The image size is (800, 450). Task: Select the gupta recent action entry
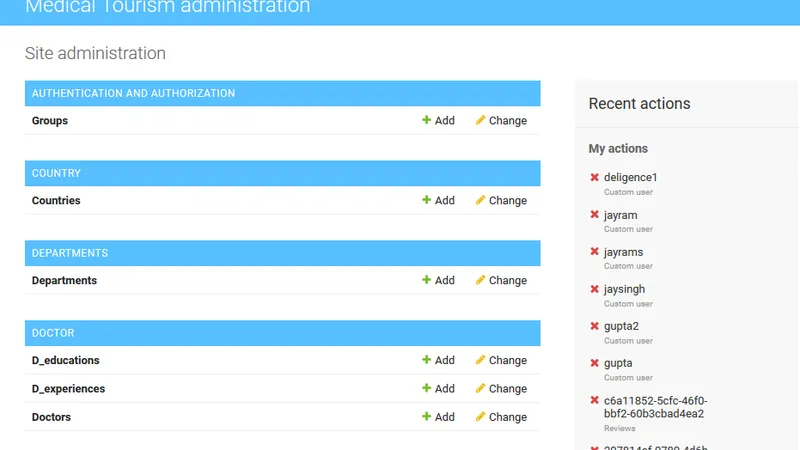tap(618, 363)
